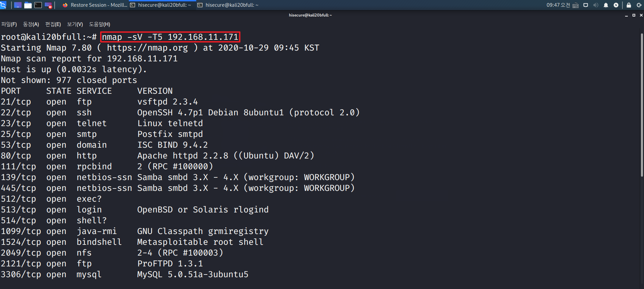Open the file manager launcher in panel
The image size is (644, 289).
click(x=28, y=5)
